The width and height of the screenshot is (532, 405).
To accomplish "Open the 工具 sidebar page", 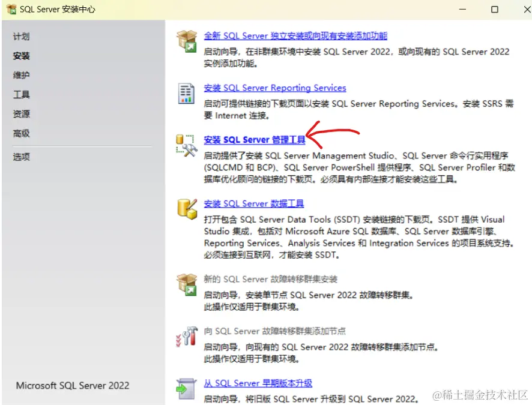I will (x=21, y=94).
